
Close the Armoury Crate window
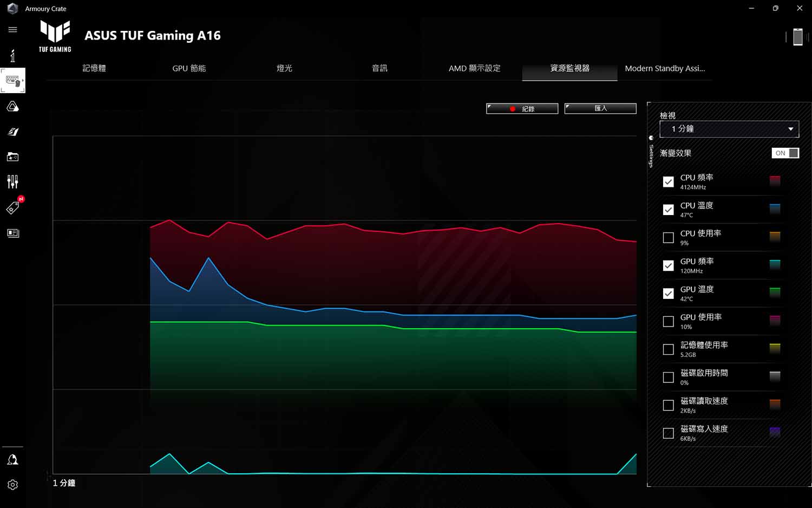click(800, 8)
